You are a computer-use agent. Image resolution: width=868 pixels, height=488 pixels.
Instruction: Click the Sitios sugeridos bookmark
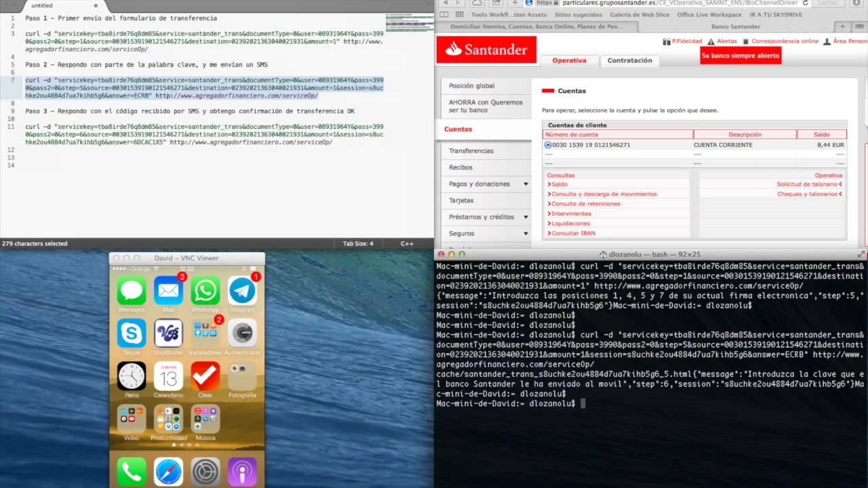[x=577, y=15]
